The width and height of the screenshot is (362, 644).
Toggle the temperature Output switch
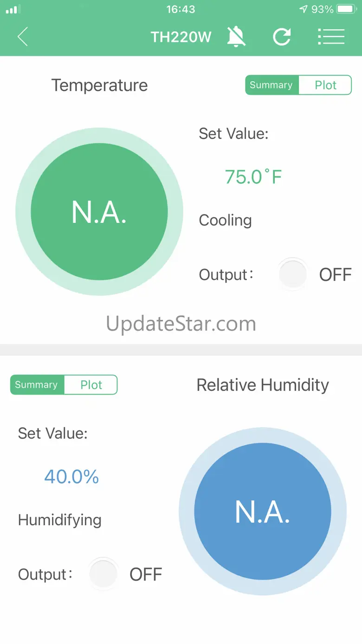[x=293, y=274]
